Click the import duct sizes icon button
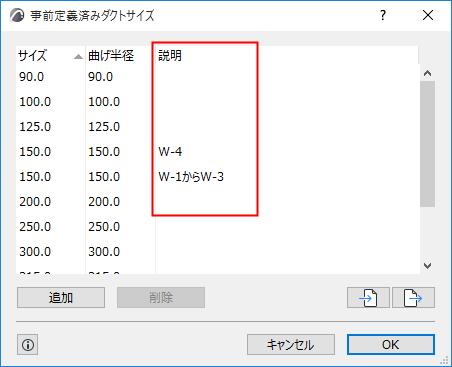Screen dimensions: 452x367 coord(368,297)
